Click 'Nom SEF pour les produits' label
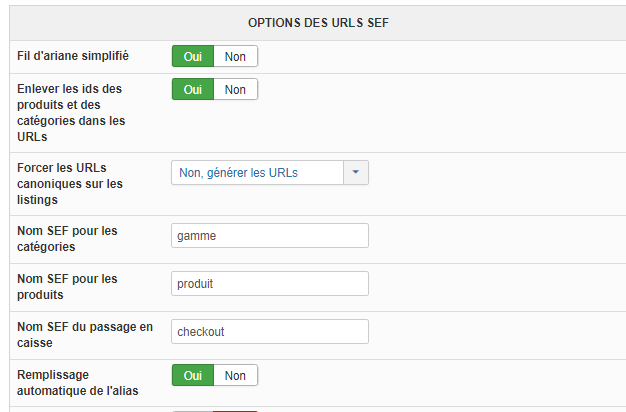This screenshot has height=412, width=626. tap(67, 286)
